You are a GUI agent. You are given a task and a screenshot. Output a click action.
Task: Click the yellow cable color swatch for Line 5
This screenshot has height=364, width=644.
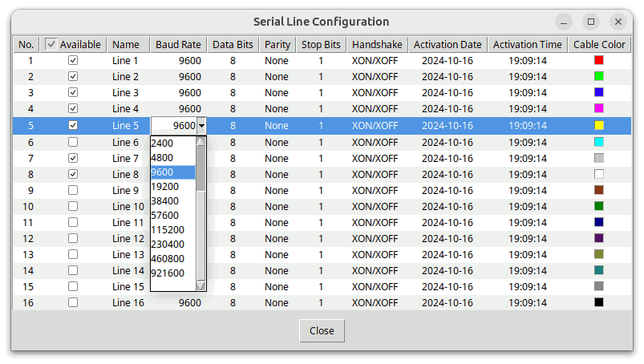click(598, 126)
